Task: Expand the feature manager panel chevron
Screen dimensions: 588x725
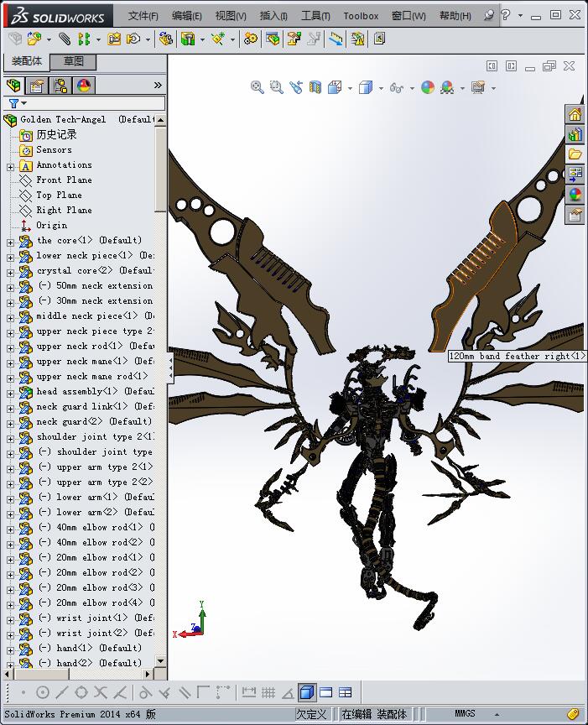Action: point(158,85)
